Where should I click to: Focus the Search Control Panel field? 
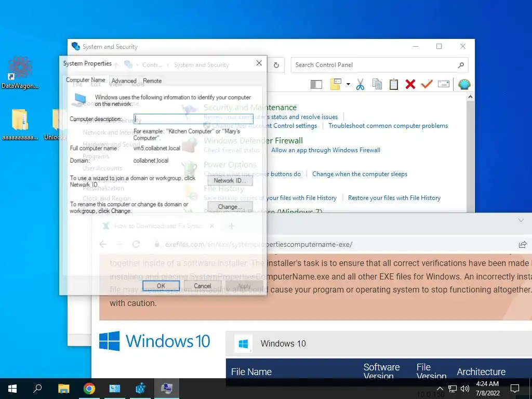[x=379, y=65]
